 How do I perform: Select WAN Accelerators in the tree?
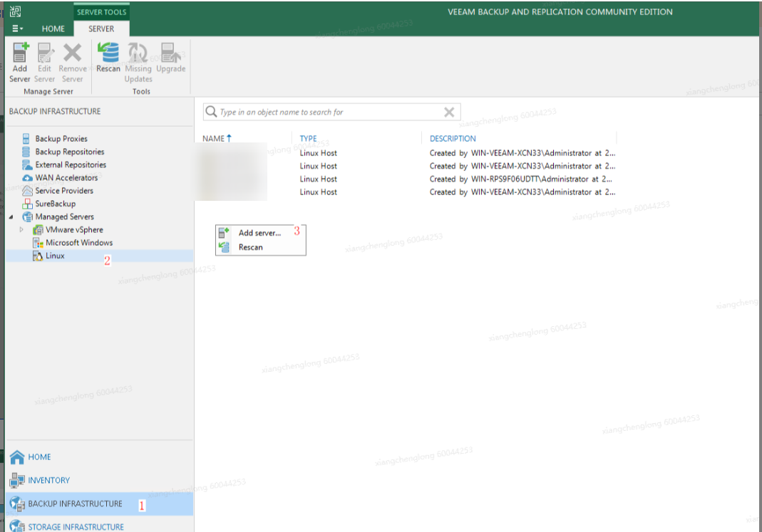click(x=66, y=178)
